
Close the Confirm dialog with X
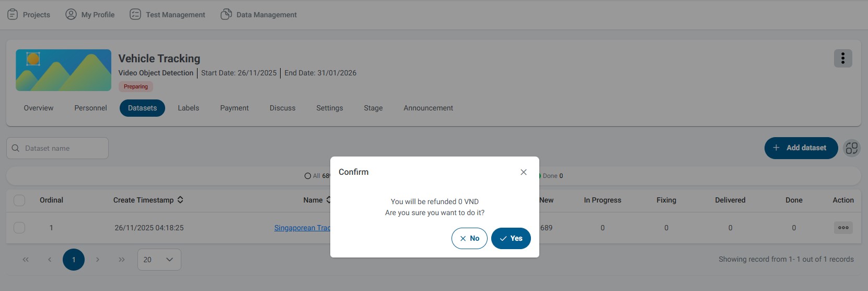coord(523,172)
